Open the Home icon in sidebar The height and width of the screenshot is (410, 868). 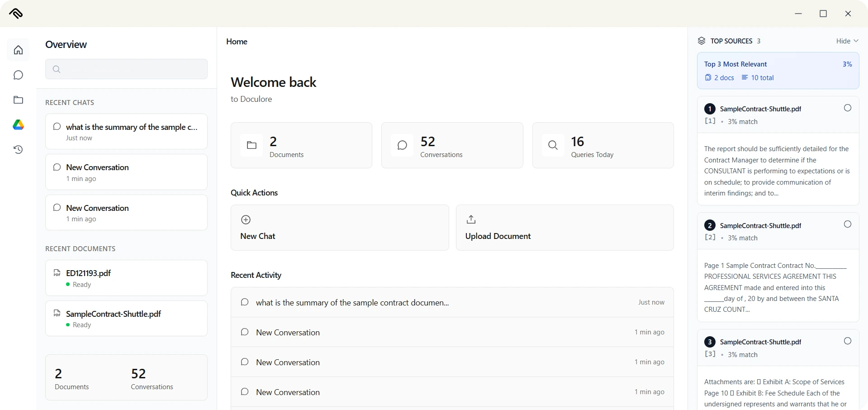18,50
